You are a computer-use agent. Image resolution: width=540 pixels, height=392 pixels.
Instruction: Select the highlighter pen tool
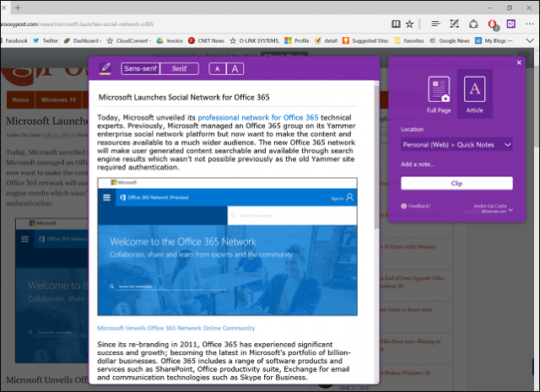click(105, 68)
